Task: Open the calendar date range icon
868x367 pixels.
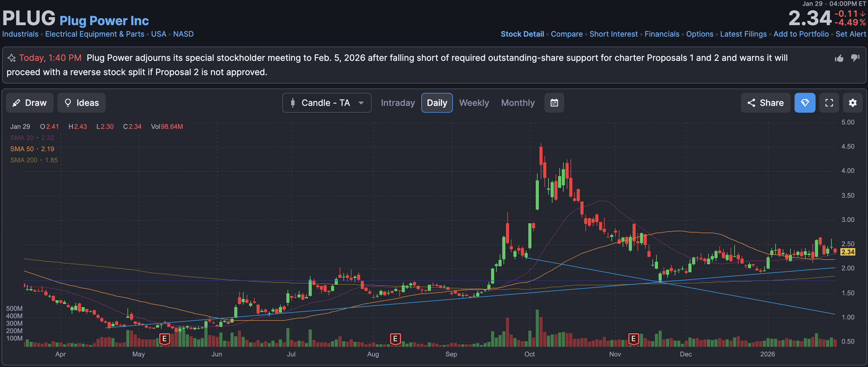Action: tap(554, 103)
